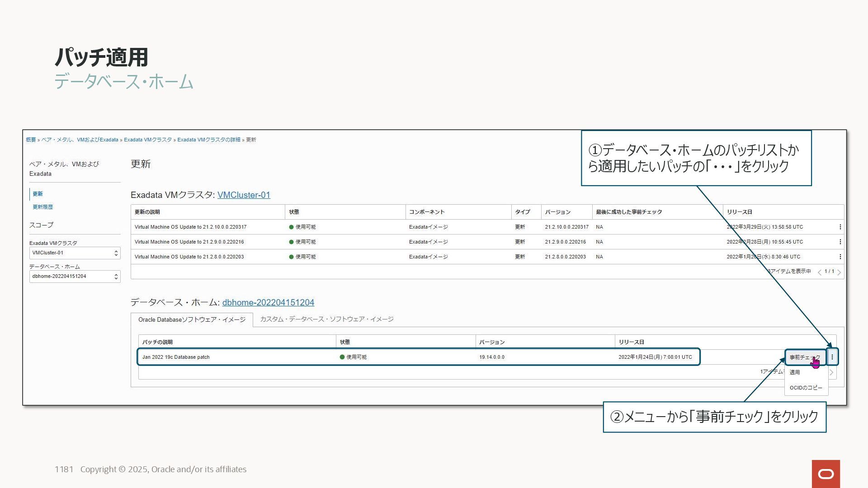Switch to Custom Database Software Image tab
Screen dimensions: 868x488
326,319
